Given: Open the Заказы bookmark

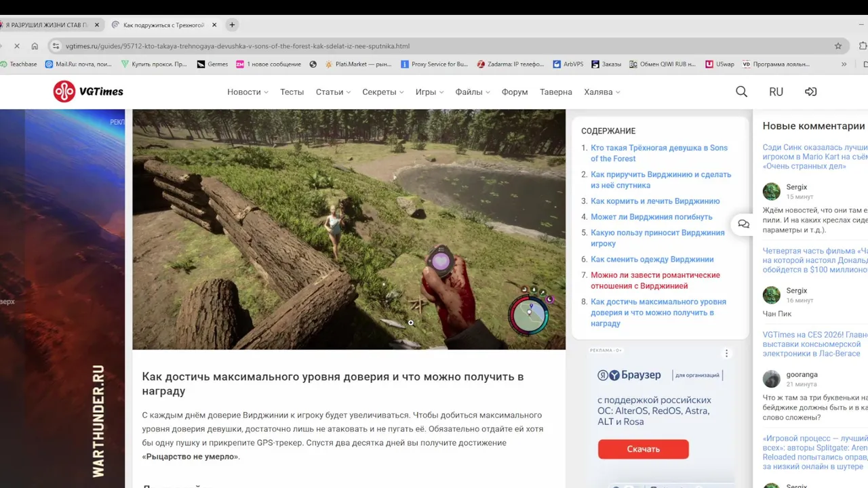Looking at the screenshot, I should tap(606, 64).
